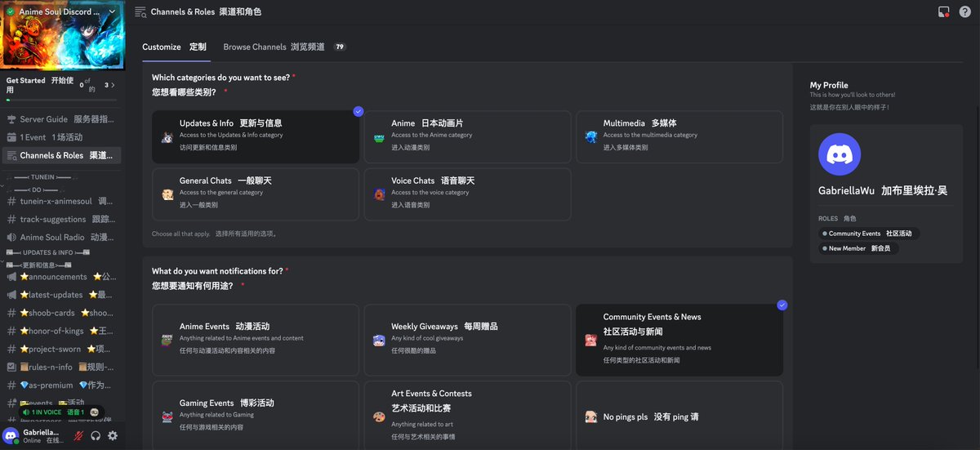Open the 1 Event sidebar entry

pyautogui.click(x=60, y=137)
